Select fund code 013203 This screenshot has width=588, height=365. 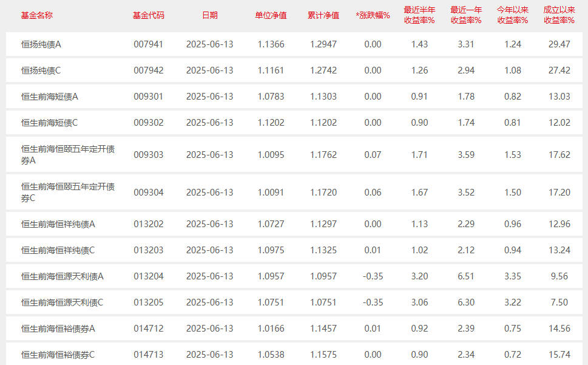pyautogui.click(x=149, y=250)
